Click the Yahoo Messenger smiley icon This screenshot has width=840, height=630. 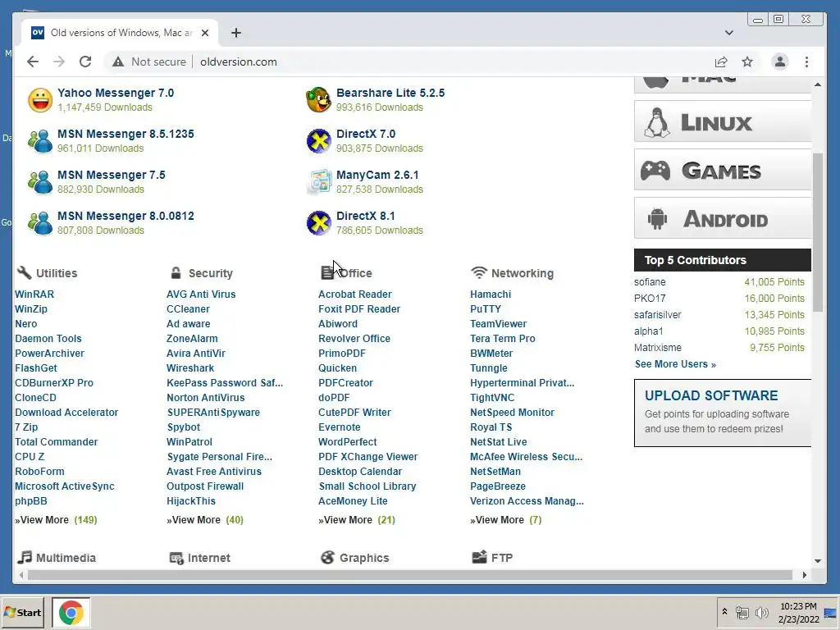point(40,100)
